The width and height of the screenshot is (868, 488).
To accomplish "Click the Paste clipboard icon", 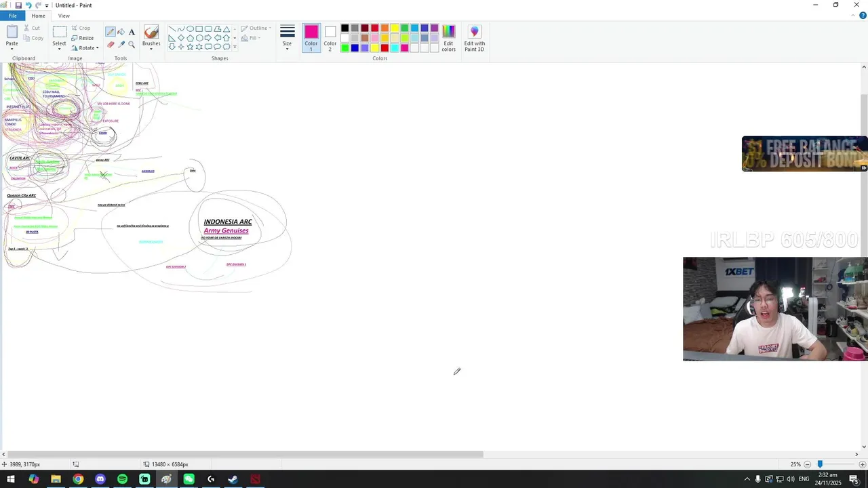I will pos(12,32).
